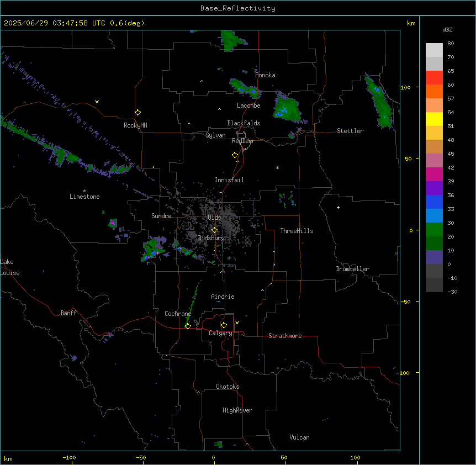Click the Strathmore city label

coord(285,336)
